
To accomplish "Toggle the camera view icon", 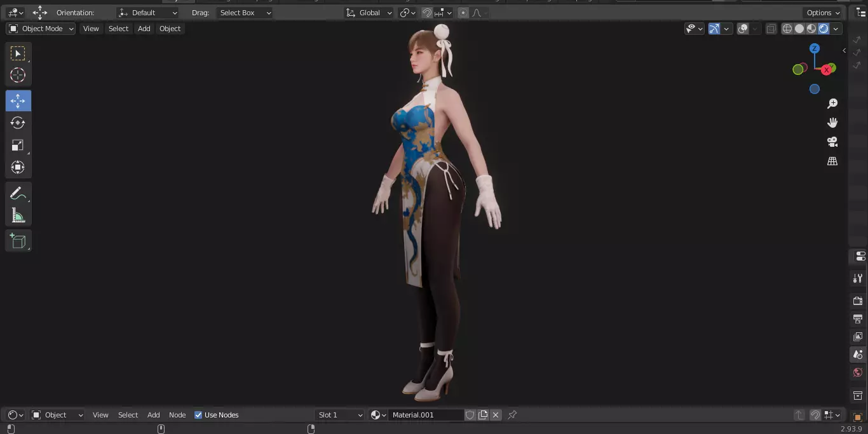I will click(832, 142).
